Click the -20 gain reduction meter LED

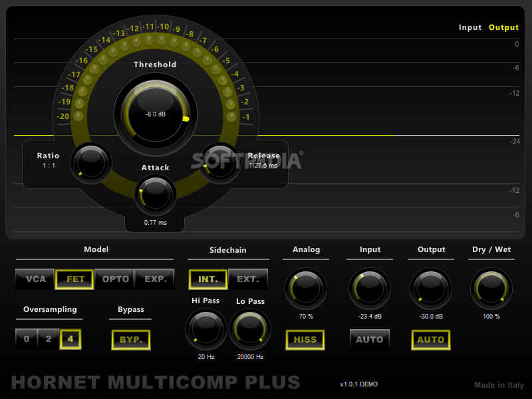click(78, 116)
